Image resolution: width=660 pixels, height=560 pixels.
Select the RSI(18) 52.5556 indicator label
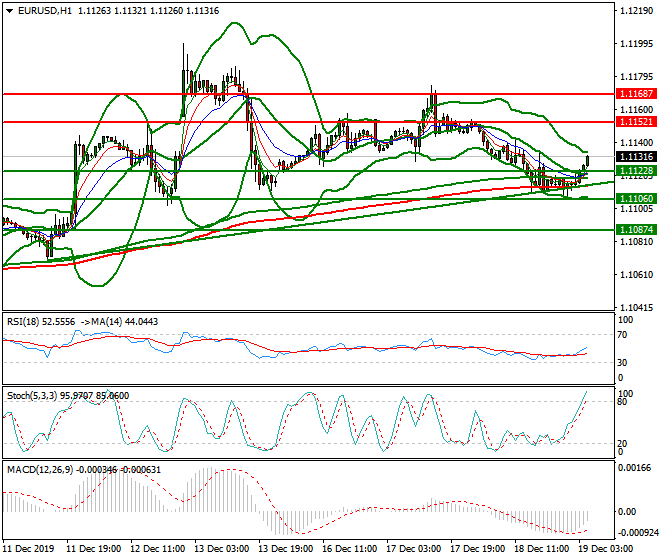pos(41,322)
